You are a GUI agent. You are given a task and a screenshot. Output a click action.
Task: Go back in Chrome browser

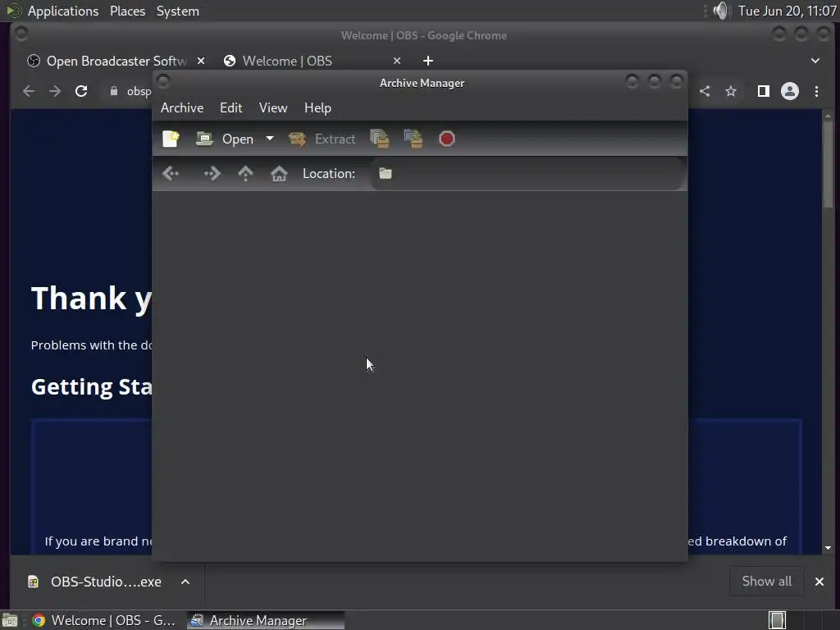click(29, 92)
